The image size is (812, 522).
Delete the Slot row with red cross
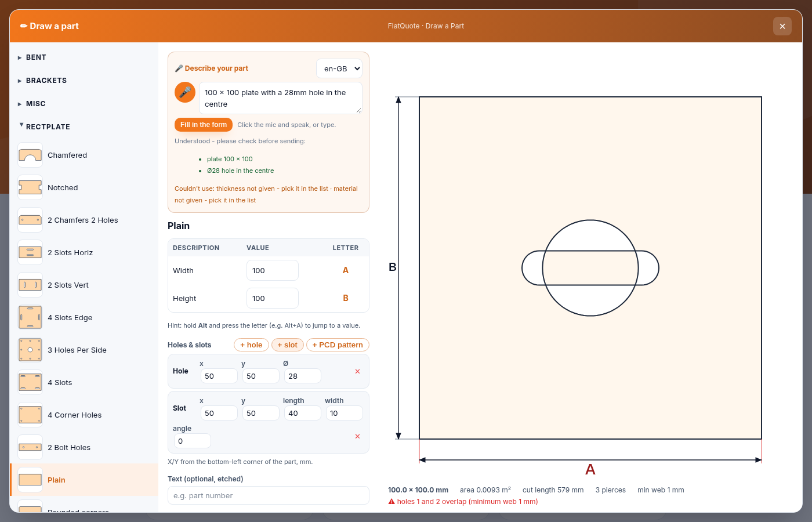pos(357,436)
